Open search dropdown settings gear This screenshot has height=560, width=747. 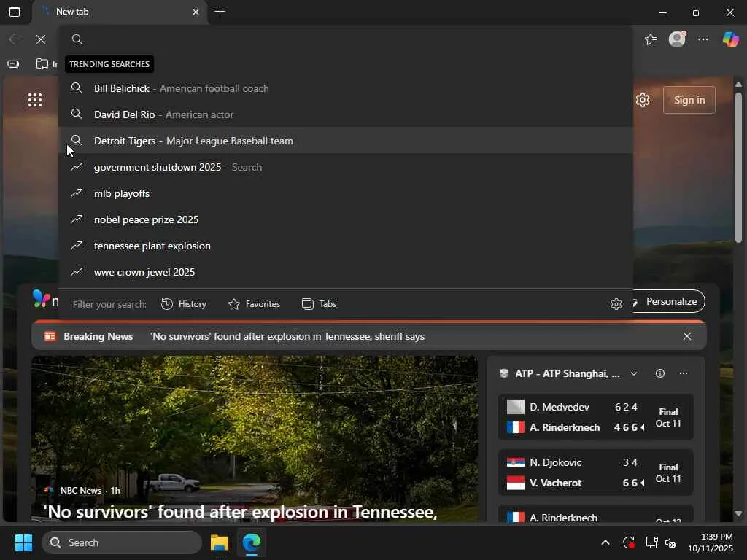[616, 304]
